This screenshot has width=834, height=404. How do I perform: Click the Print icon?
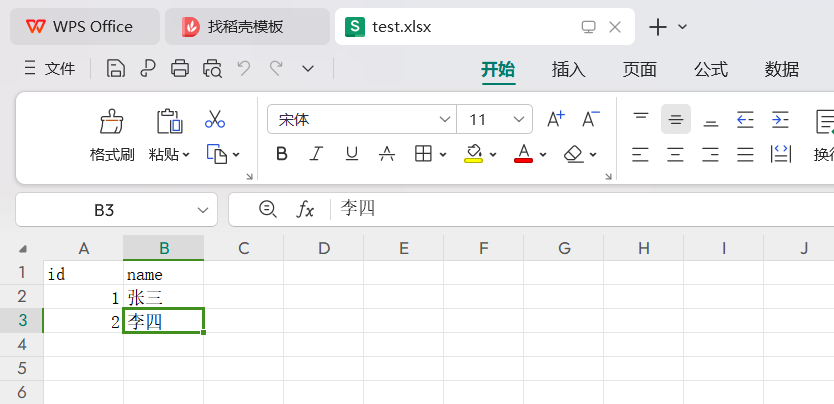[x=180, y=68]
